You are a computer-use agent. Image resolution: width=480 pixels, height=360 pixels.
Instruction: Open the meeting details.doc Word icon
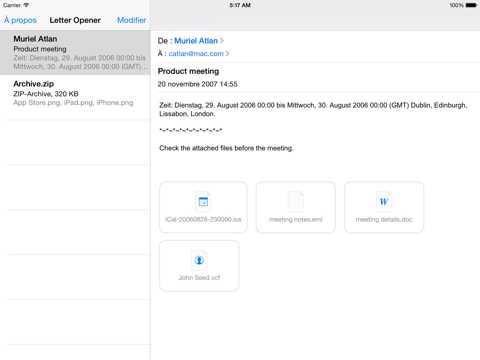pyautogui.click(x=384, y=201)
